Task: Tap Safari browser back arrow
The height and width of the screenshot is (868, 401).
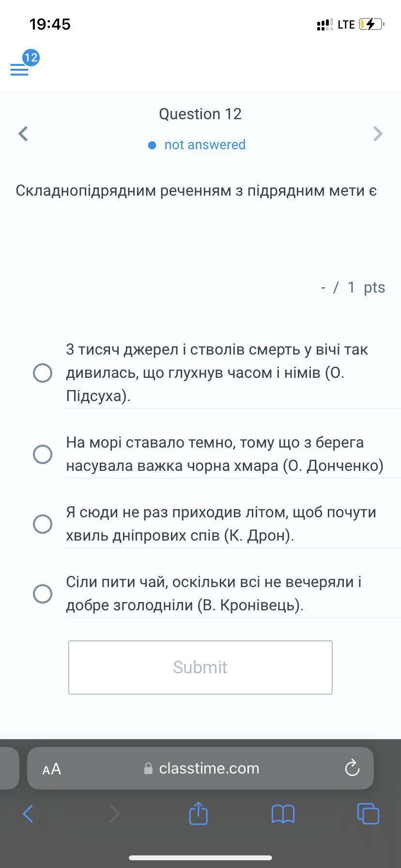Action: (x=28, y=814)
